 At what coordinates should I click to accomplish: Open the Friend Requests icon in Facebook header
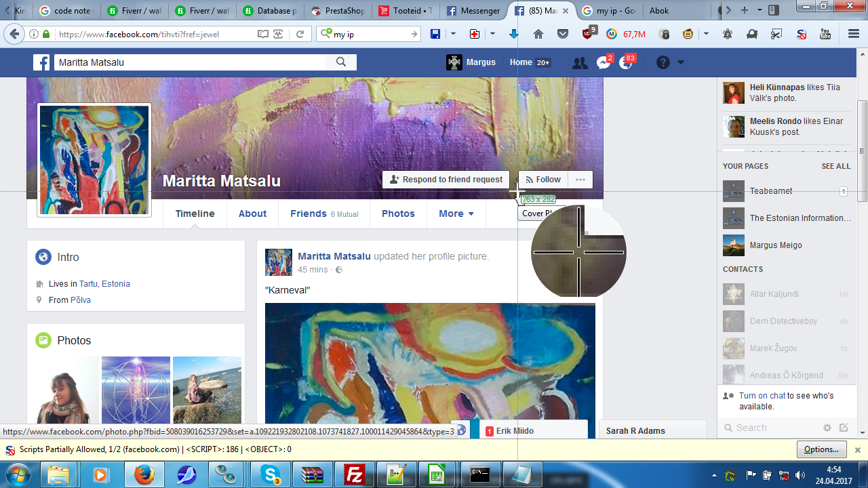(x=580, y=63)
